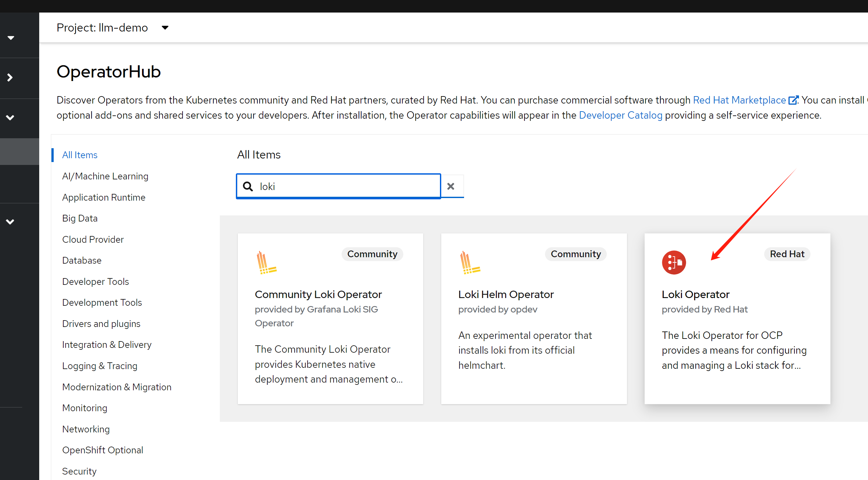
Task: Collapse the bottom sidebar chevron section
Action: [10, 222]
